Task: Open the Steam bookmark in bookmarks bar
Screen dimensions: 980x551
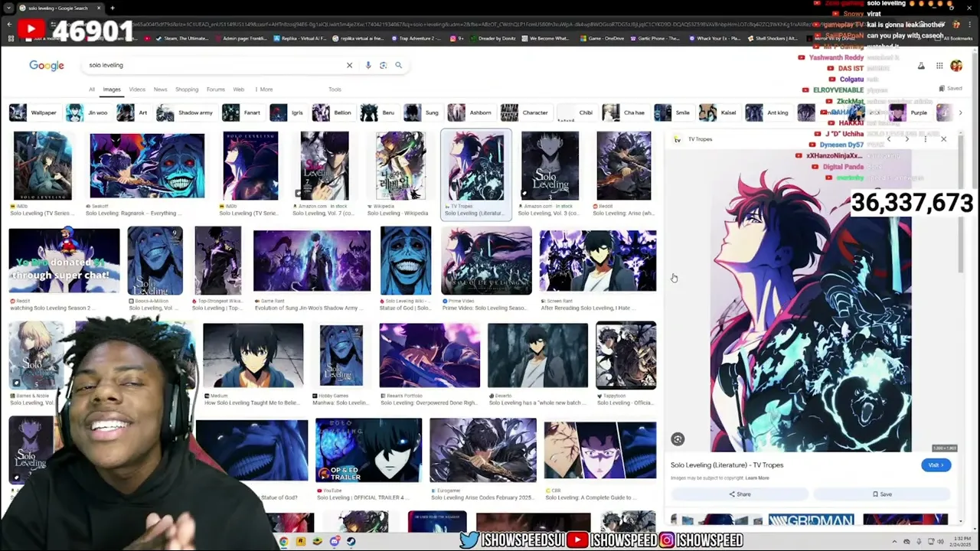Action: 181,38
